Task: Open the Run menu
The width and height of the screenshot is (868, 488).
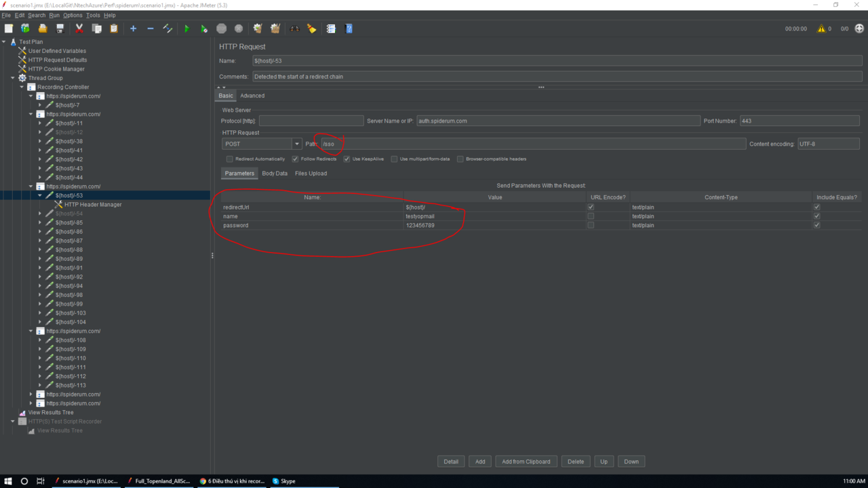Action: tap(54, 15)
